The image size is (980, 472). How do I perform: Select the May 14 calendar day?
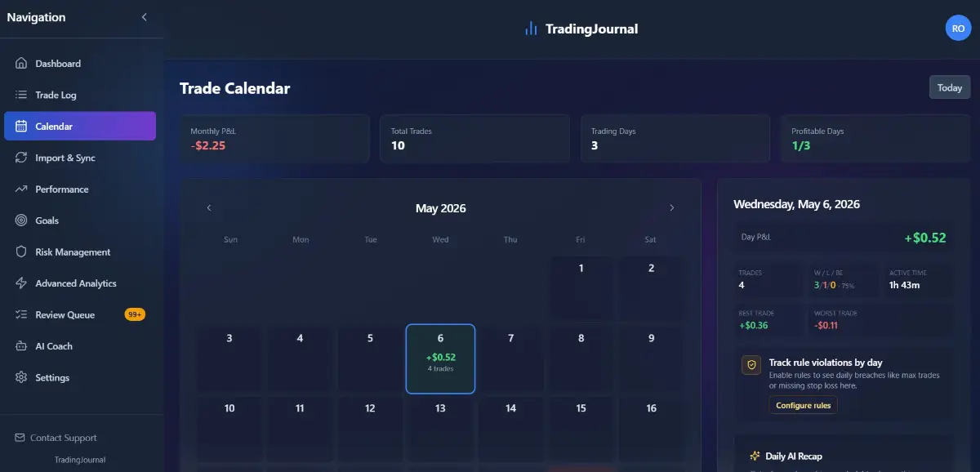pyautogui.click(x=510, y=430)
